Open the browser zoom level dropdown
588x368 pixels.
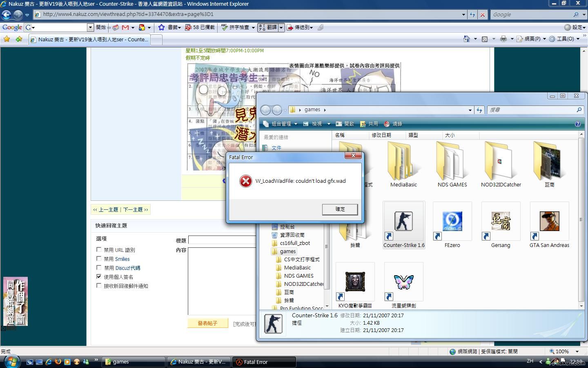click(x=577, y=351)
